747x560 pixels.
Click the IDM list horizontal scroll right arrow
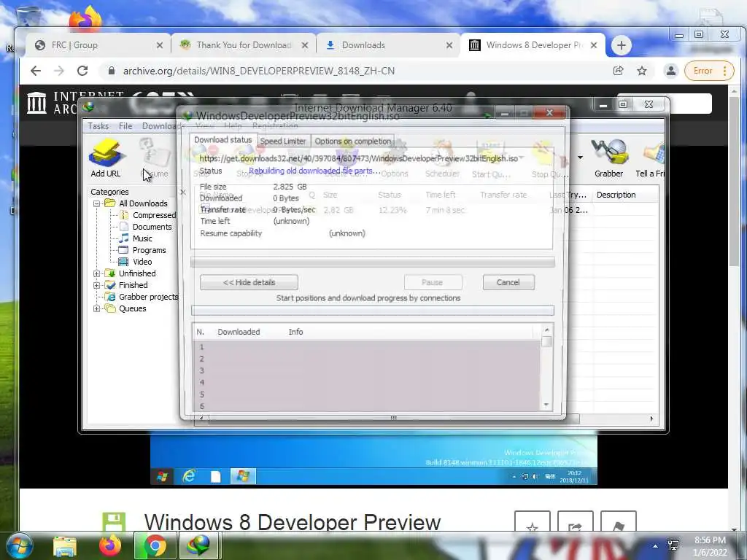click(651, 419)
